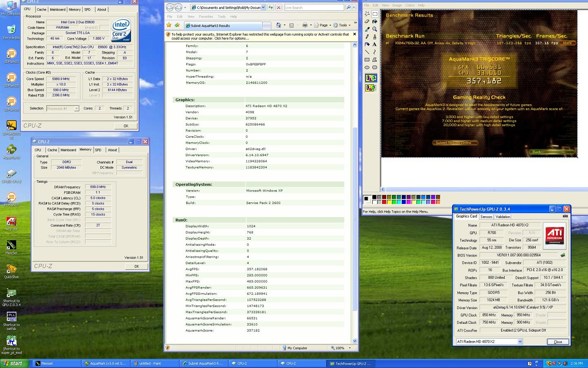Switch to the Validation tab in GPU-Z
The height and width of the screenshot is (368, 588).
coord(503,217)
